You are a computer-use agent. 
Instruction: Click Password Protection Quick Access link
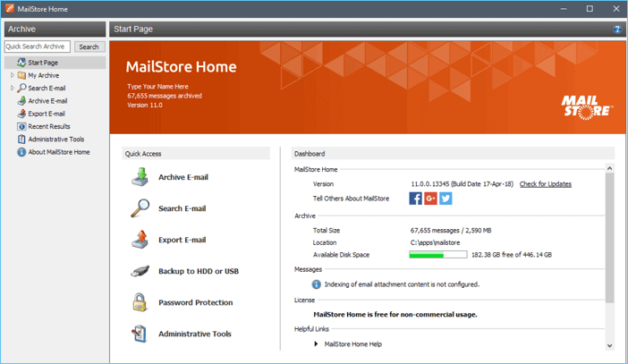click(195, 302)
